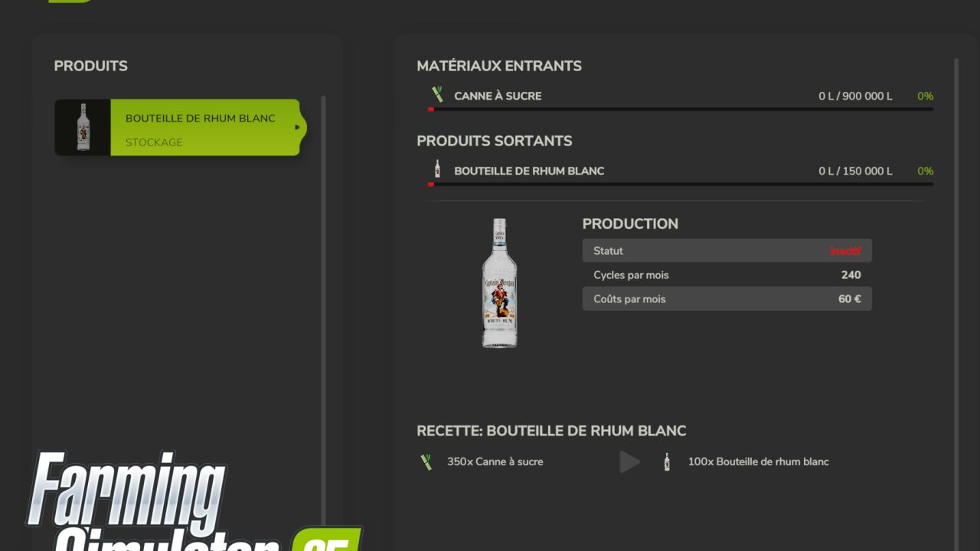Click the 350x Canne à sucre recipe text
This screenshot has height=551, width=980.
(495, 461)
